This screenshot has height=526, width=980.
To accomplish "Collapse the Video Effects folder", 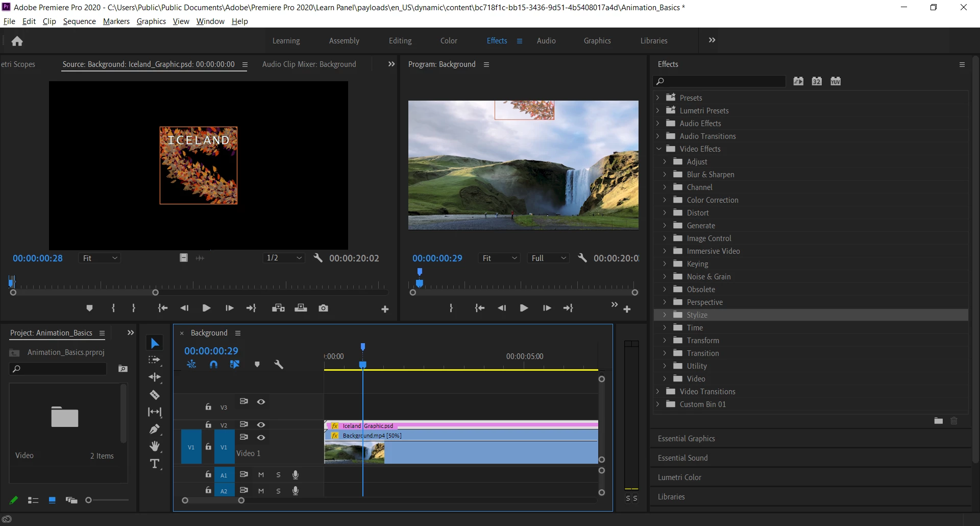I will tap(658, 149).
